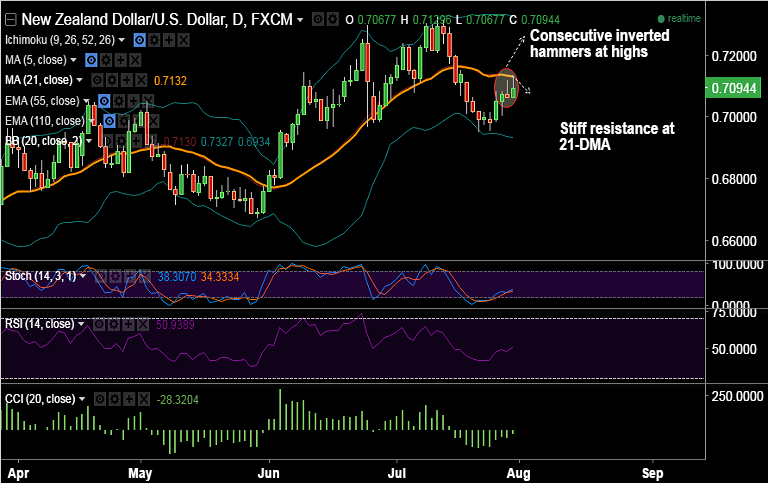Click the orange 0.7132 MA value

(x=170, y=81)
